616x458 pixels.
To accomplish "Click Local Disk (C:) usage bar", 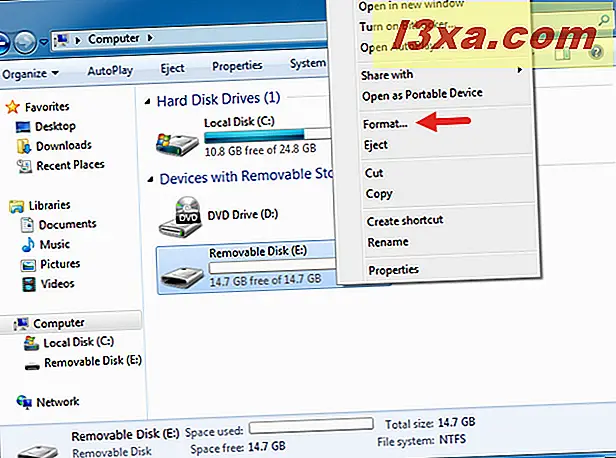I will pyautogui.click(x=267, y=136).
